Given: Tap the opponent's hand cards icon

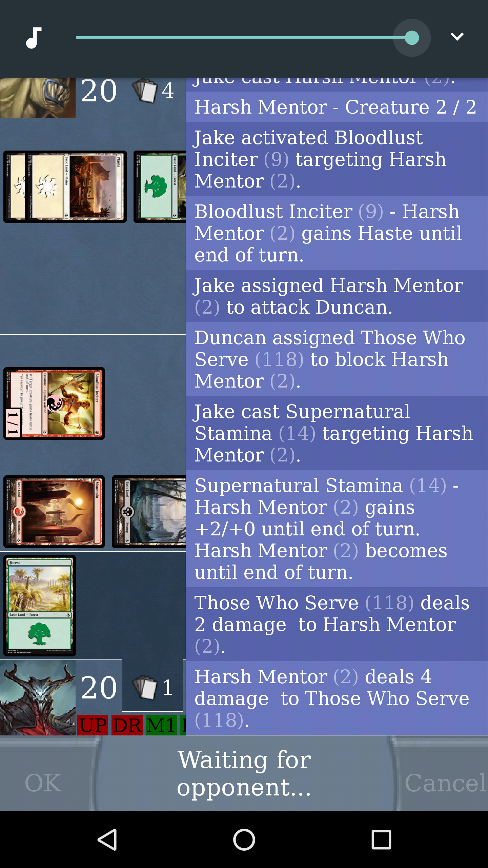Looking at the screenshot, I should (145, 90).
